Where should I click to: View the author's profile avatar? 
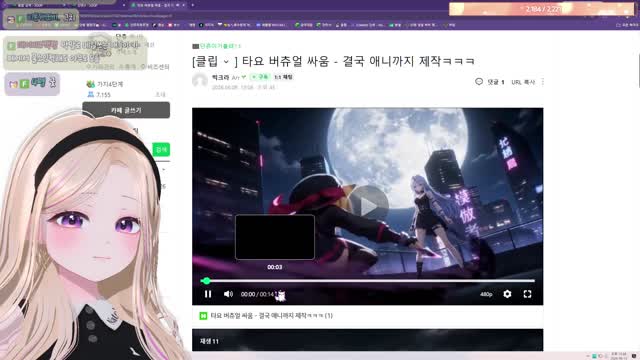(x=200, y=80)
